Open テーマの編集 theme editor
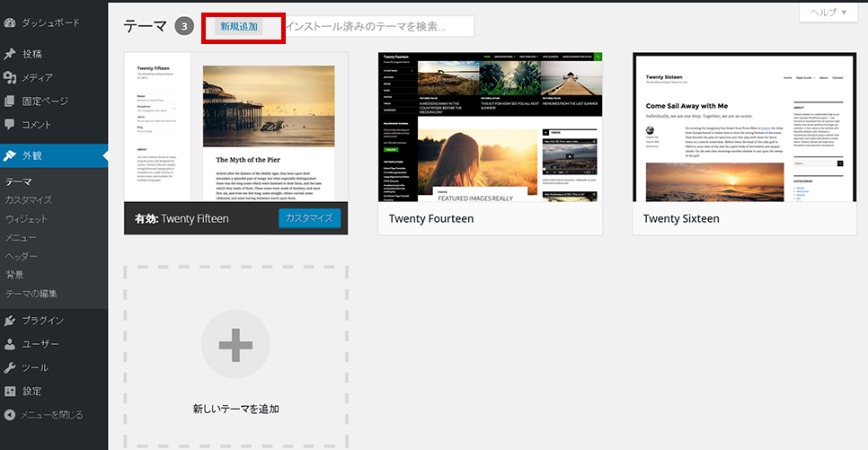 [31, 294]
